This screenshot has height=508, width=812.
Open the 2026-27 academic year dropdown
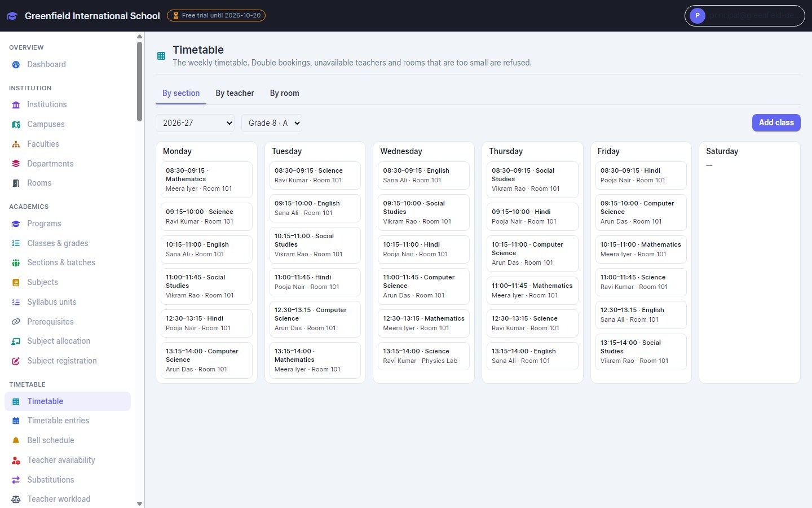pos(195,123)
